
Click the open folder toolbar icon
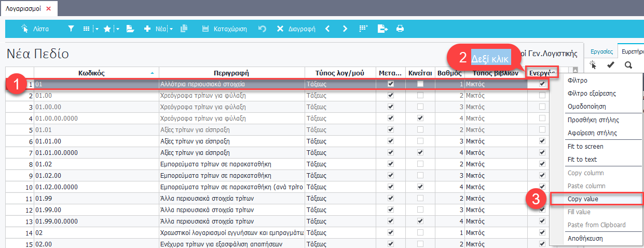[x=130, y=29]
